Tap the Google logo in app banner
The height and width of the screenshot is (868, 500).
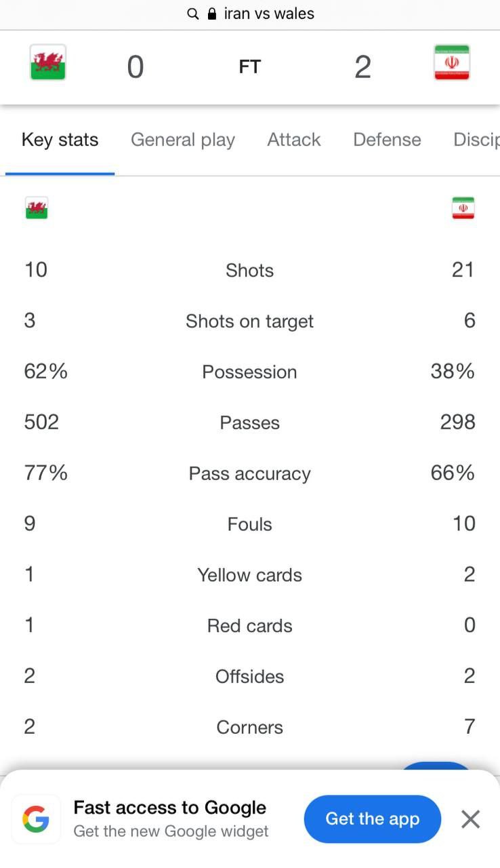35,819
